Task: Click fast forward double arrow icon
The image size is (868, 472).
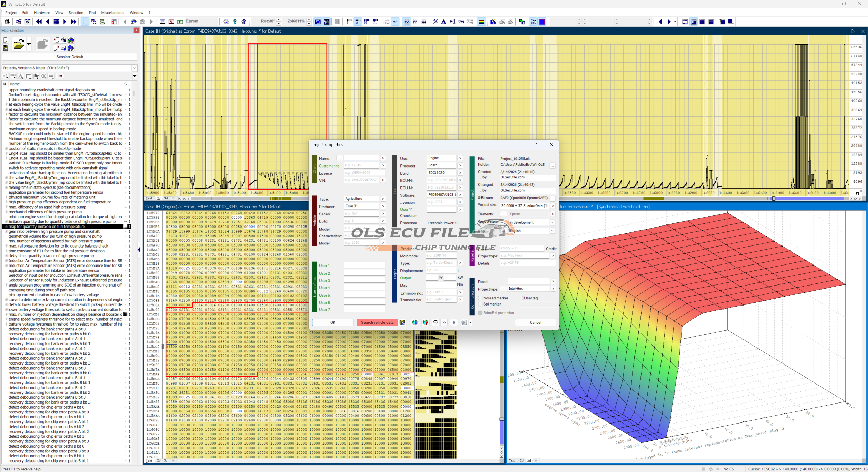Action: pos(73,22)
